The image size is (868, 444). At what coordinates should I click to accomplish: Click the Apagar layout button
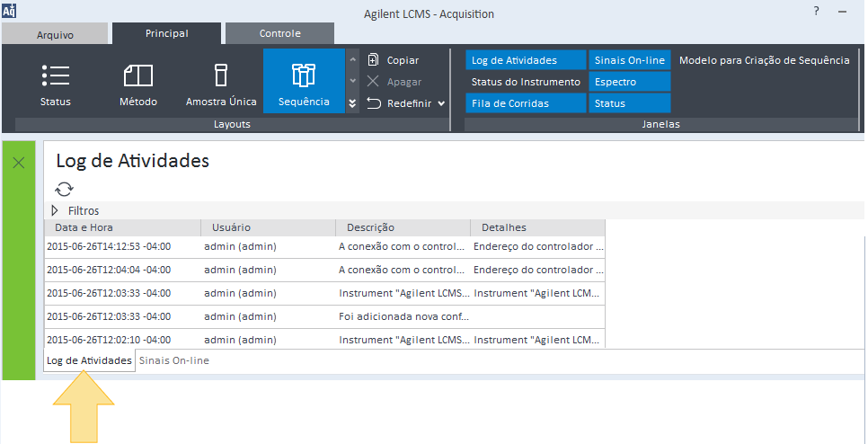[394, 82]
